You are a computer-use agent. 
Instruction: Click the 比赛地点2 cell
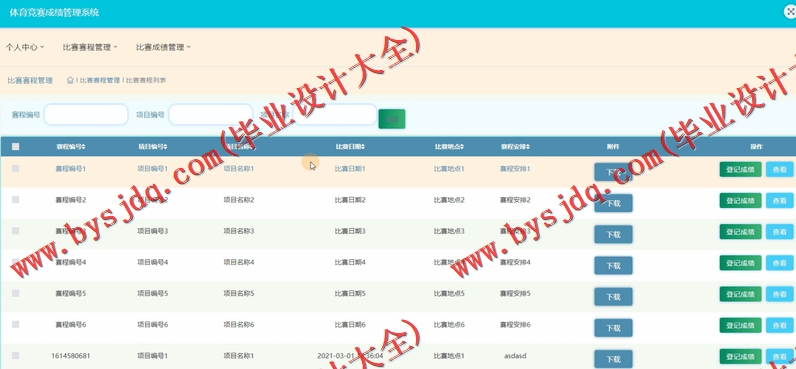449,200
